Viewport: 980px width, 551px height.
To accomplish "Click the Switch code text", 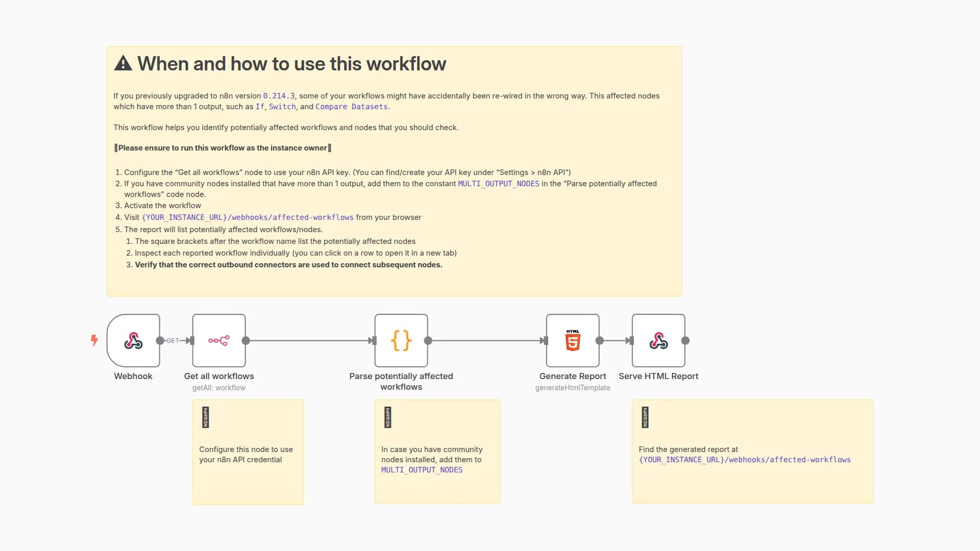I will click(x=282, y=107).
